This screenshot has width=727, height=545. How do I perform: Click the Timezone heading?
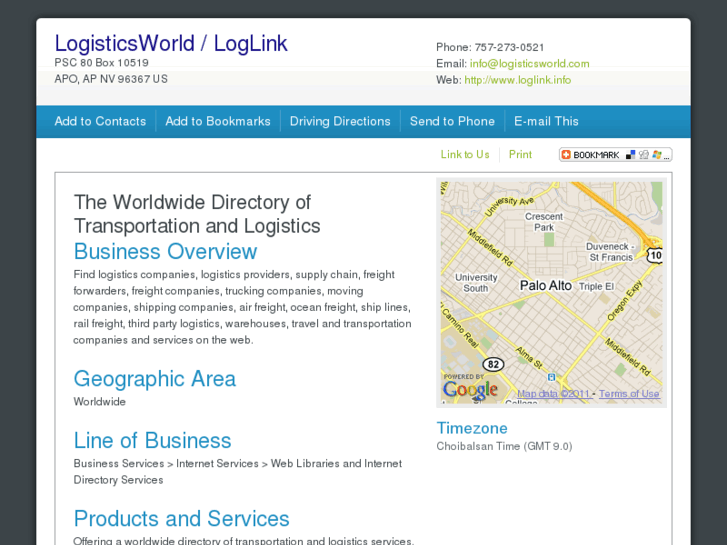tap(472, 428)
